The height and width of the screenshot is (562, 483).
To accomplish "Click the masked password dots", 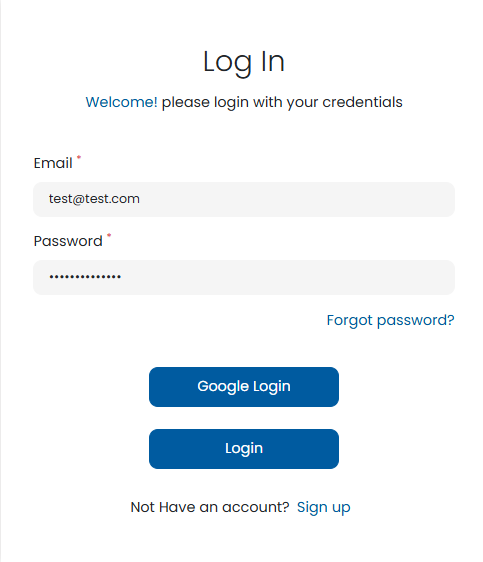I will [85, 277].
